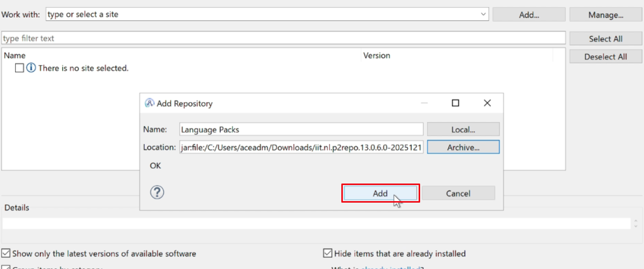Click the help question mark icon

click(x=157, y=192)
